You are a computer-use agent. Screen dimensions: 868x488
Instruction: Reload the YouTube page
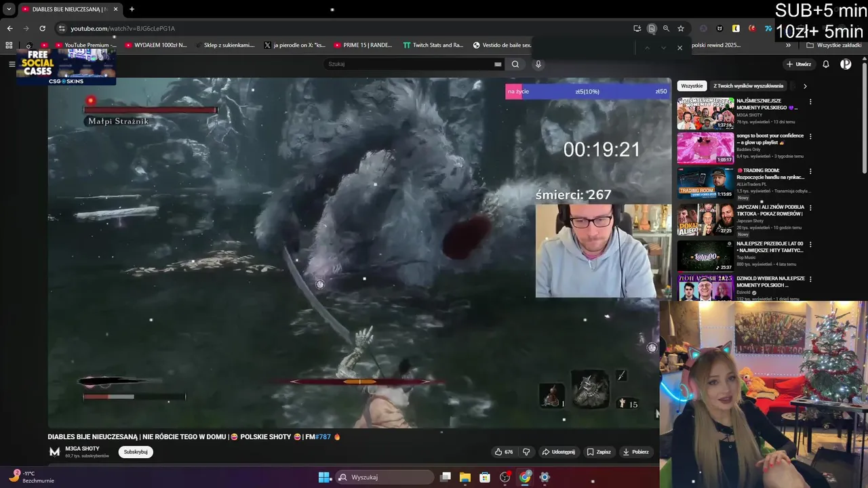click(x=42, y=28)
